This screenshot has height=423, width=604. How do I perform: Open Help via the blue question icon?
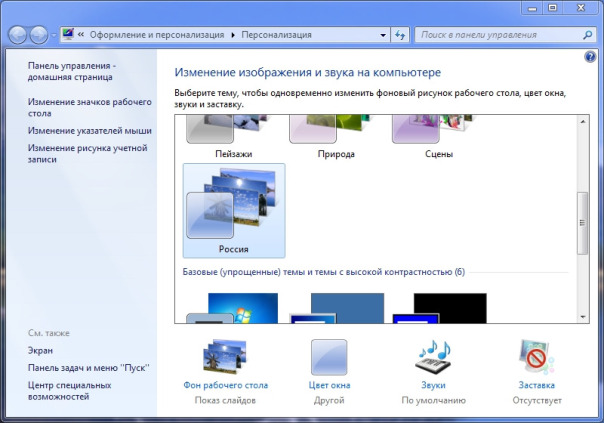click(590, 57)
